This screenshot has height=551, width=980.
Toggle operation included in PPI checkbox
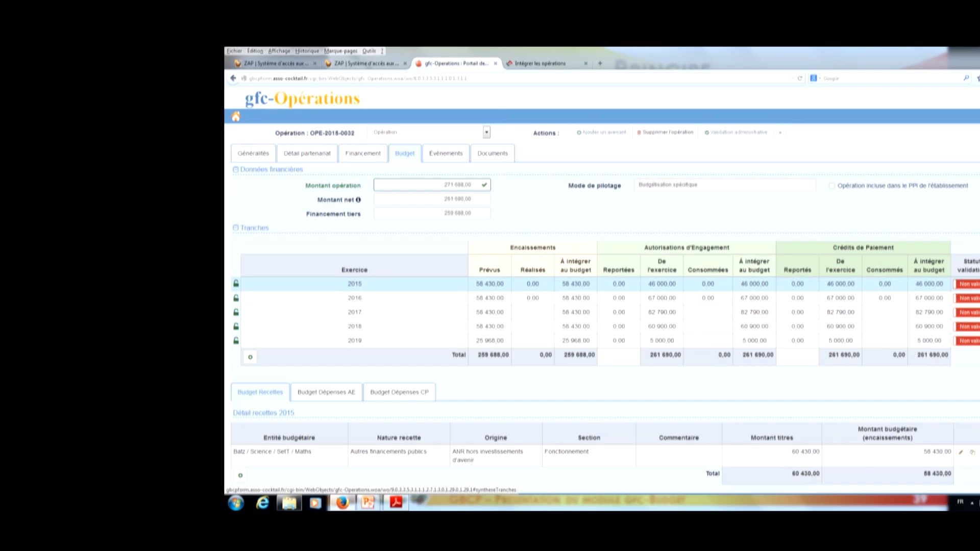pos(831,186)
